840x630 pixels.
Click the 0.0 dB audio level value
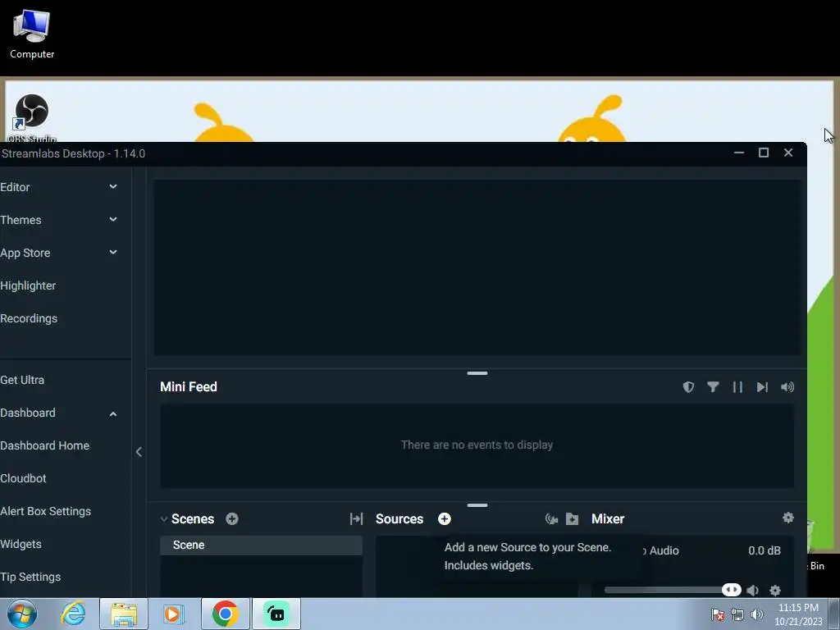(x=765, y=550)
